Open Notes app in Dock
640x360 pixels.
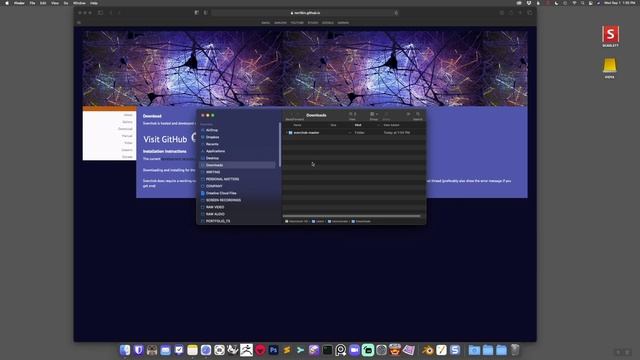click(x=192, y=350)
